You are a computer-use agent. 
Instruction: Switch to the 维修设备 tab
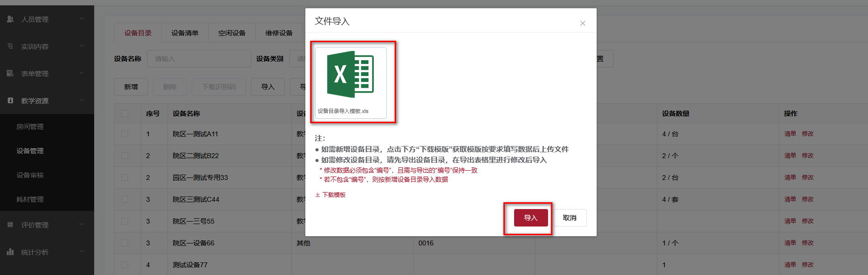279,33
